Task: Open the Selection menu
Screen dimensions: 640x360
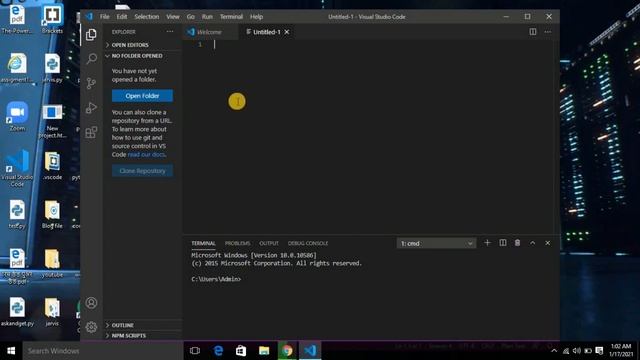Action: pos(147,17)
